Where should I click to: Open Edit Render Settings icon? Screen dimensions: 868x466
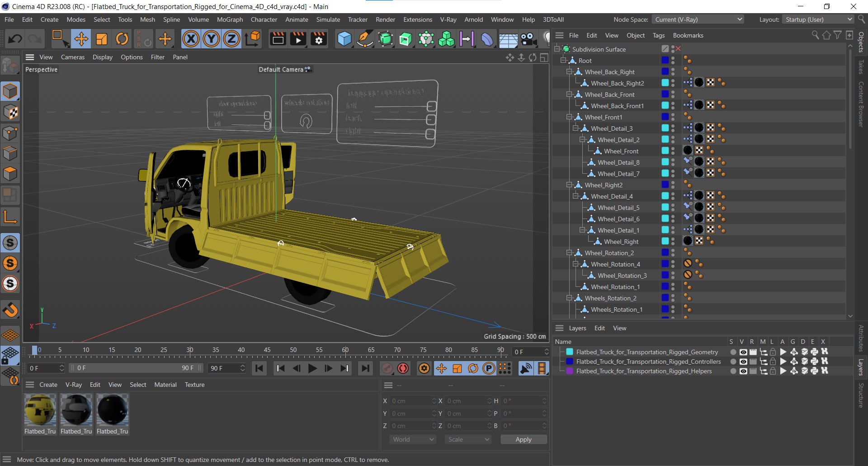319,39
